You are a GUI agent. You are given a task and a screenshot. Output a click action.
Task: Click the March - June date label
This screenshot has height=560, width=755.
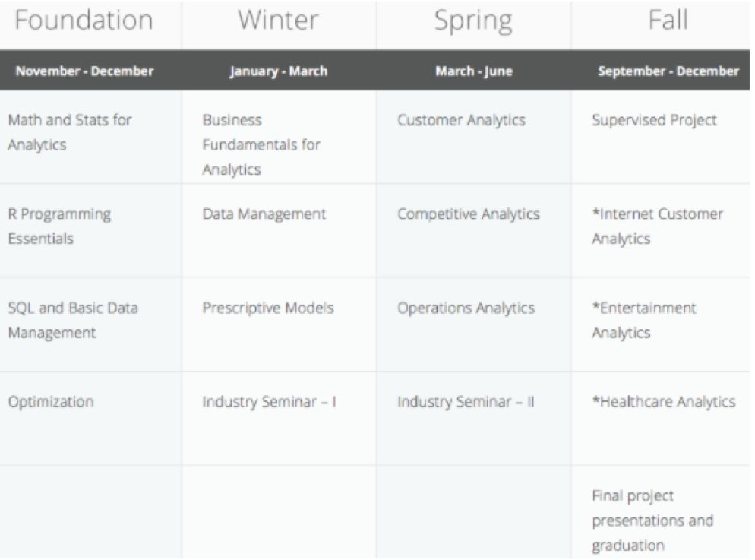click(474, 71)
